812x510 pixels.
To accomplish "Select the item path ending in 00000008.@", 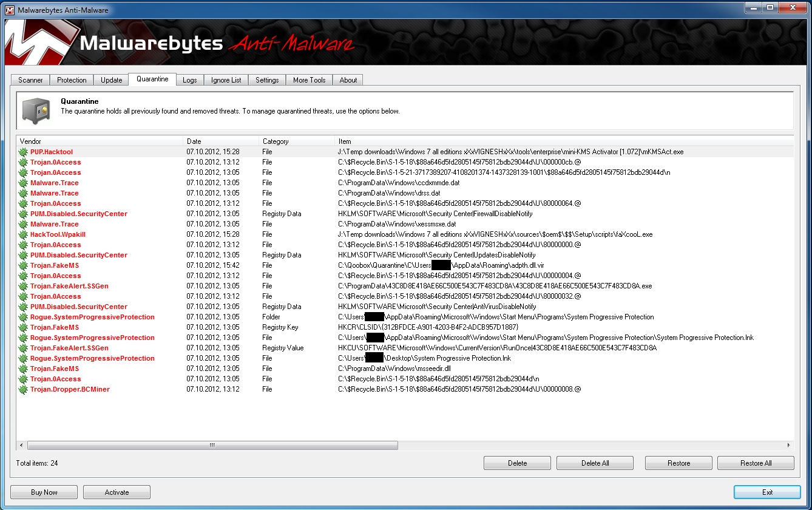I will (x=459, y=389).
